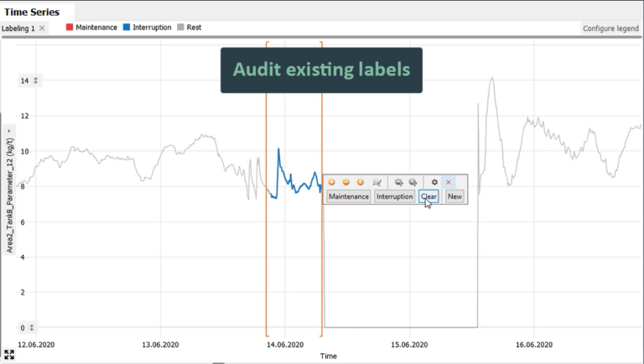The height and width of the screenshot is (364, 644).
Task: Open popup settings gear icon
Action: (x=434, y=182)
